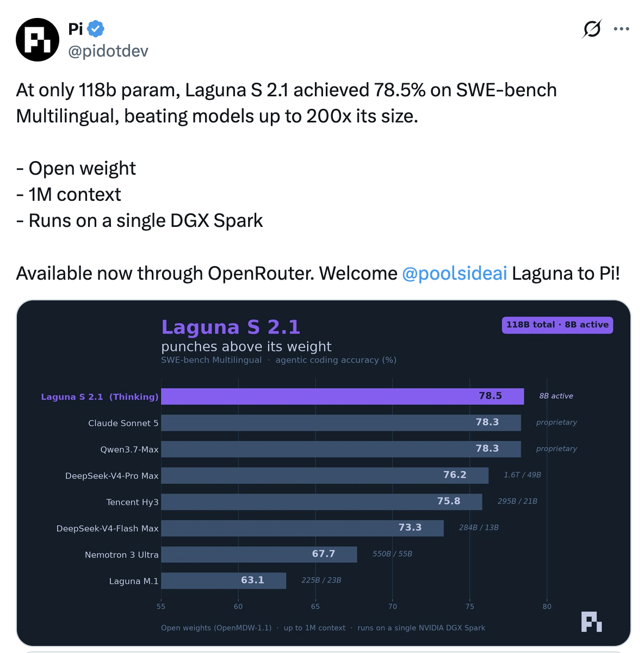Click the DeepSeek-V4-Flash Max label
Screen dimensions: 644x653
pos(108,528)
